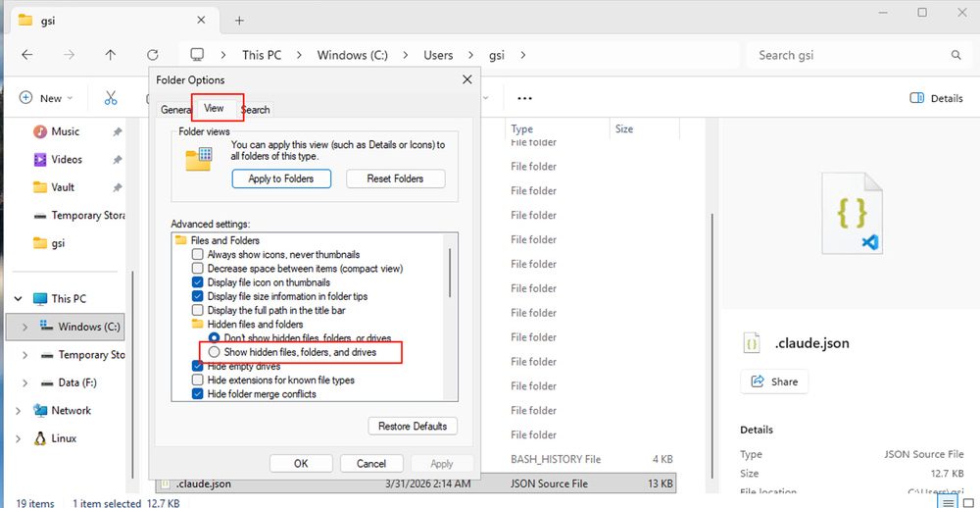This screenshot has height=508, width=980.
Task: Switch to the General tab
Action: click(175, 110)
